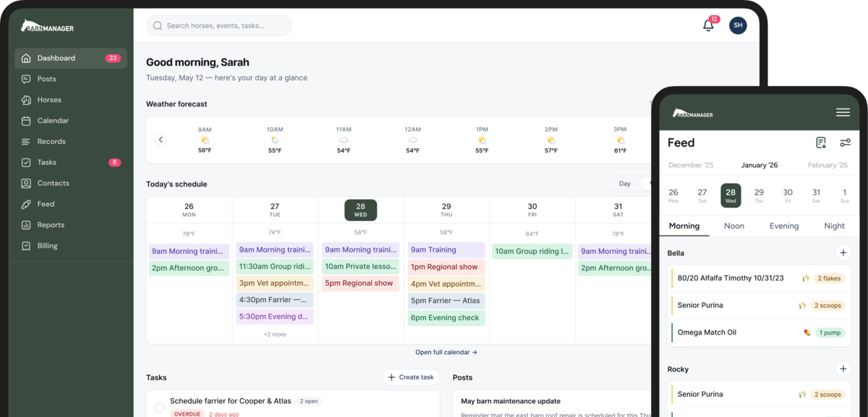Switch to the Noon feed tab
The image size is (868, 417).
(x=734, y=226)
